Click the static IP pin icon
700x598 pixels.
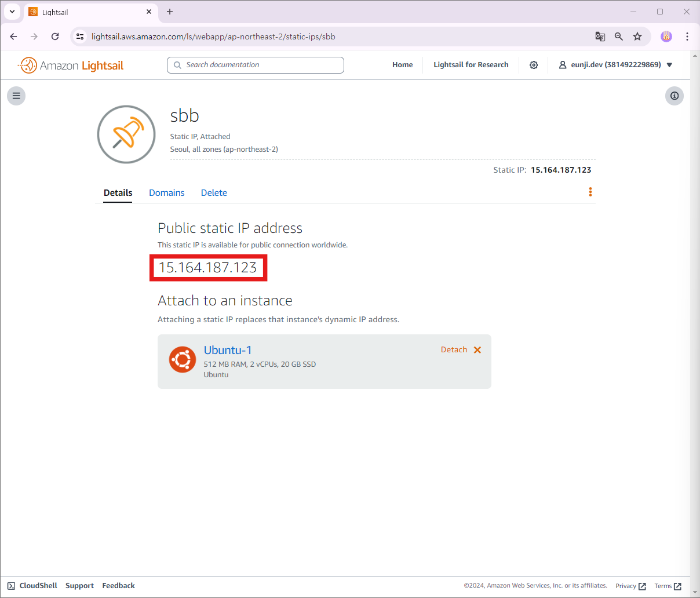[x=126, y=134]
